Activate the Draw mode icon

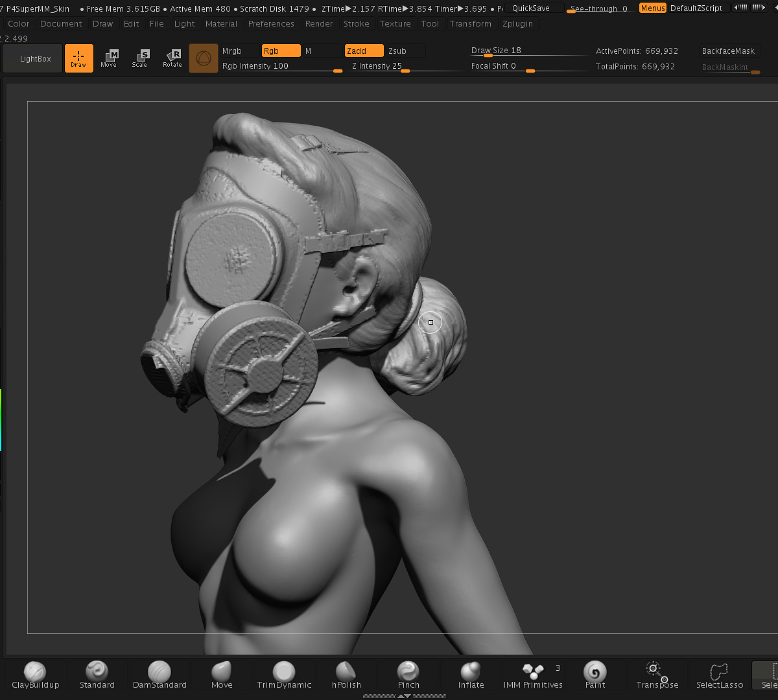[78, 58]
